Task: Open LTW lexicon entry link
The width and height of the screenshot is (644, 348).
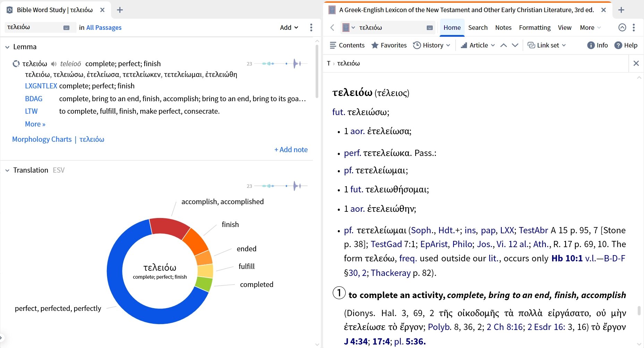Action: (x=31, y=111)
